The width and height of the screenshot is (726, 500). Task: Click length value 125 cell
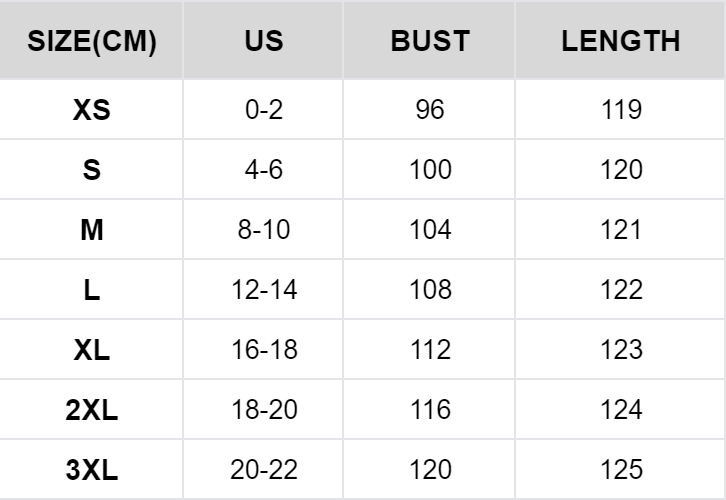622,470
